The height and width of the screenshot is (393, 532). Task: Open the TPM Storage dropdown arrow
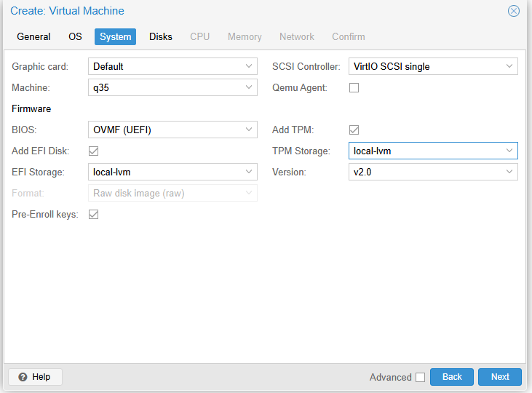coord(509,151)
